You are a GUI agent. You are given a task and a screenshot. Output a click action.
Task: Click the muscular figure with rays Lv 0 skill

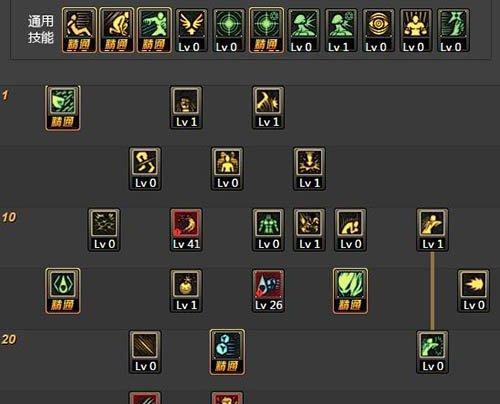coord(416,31)
